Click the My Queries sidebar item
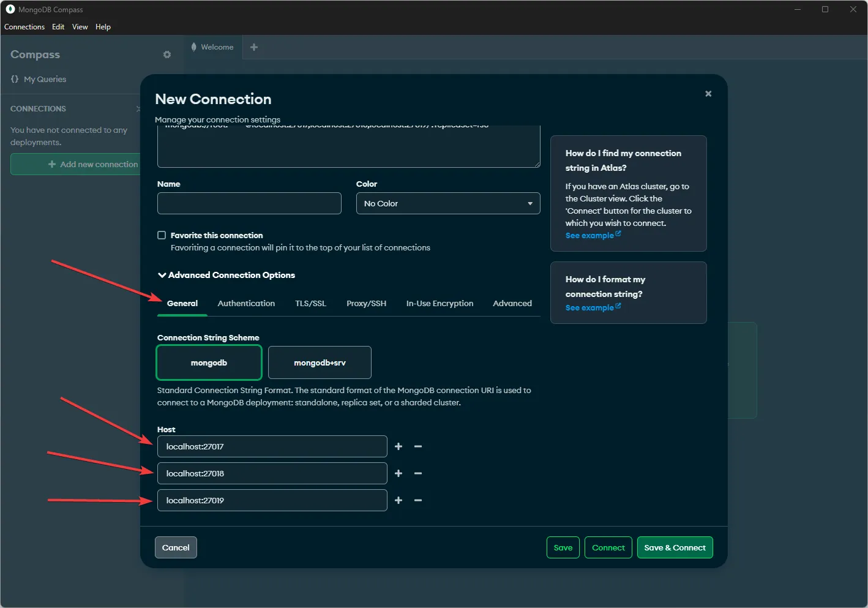The width and height of the screenshot is (868, 608). point(44,79)
